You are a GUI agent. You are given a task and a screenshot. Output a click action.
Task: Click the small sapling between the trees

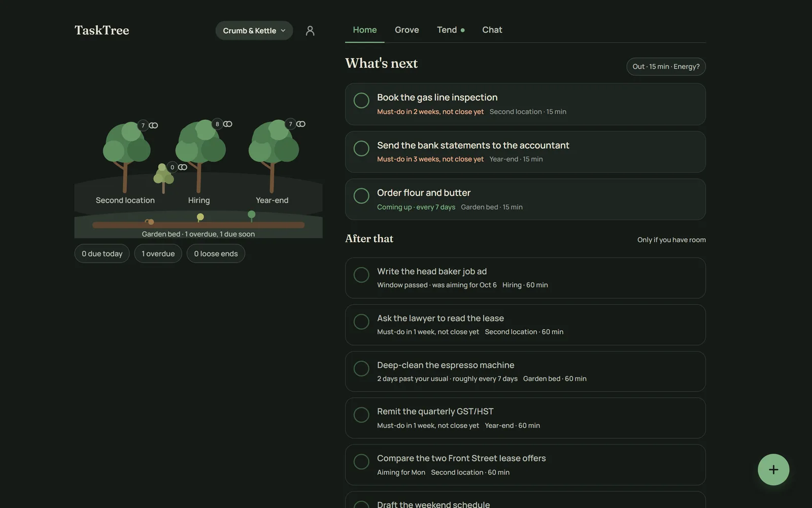coord(163,178)
